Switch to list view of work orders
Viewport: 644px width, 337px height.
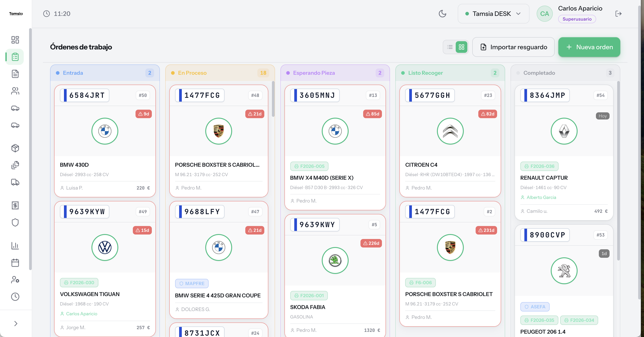[x=450, y=47]
